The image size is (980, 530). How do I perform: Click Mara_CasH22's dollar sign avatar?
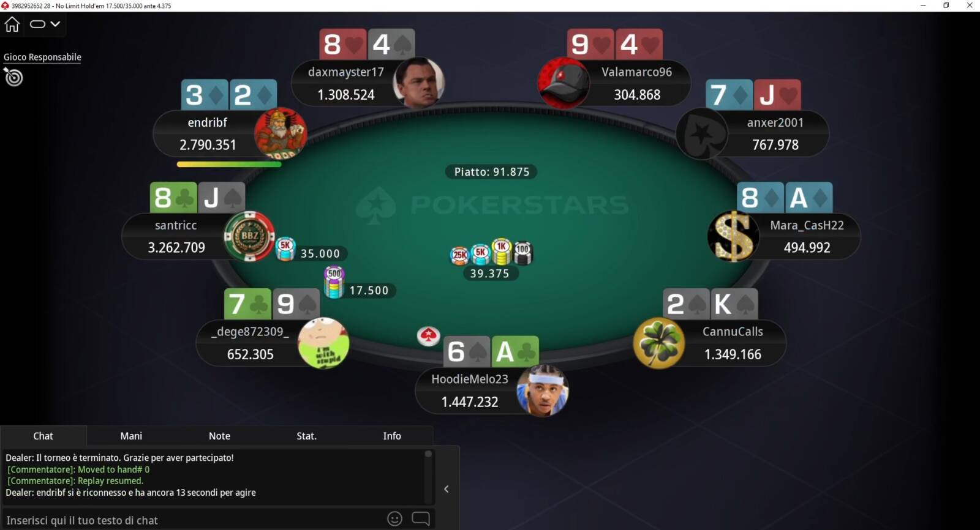click(x=733, y=236)
